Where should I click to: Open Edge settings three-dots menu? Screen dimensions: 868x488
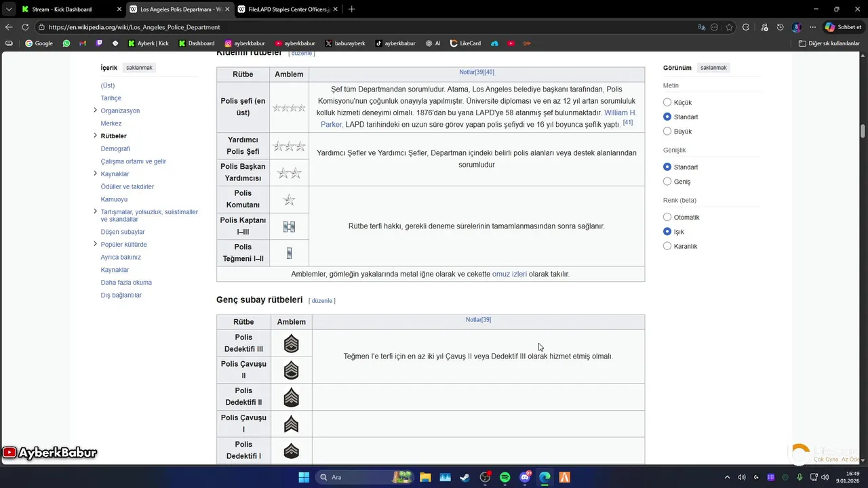click(x=812, y=27)
